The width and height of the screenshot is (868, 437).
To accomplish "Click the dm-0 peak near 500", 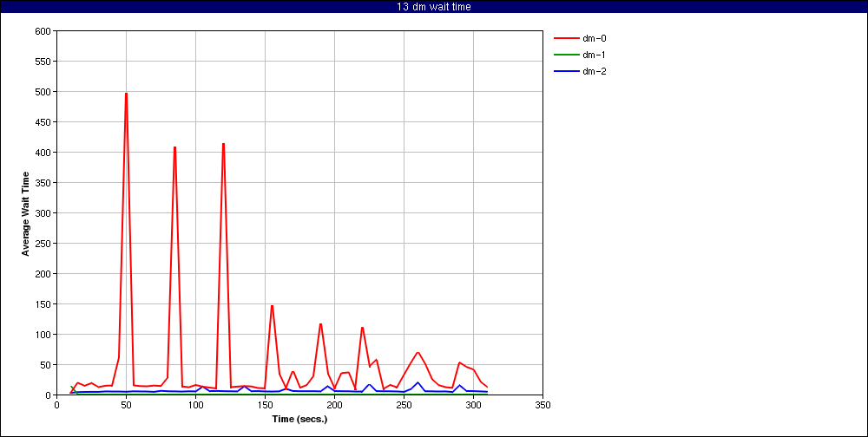I will point(126,94).
